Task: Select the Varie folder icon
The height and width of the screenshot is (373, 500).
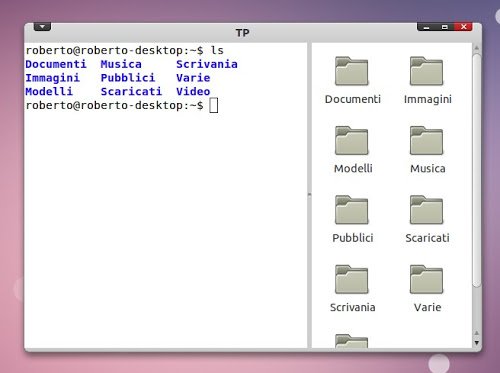Action: click(427, 279)
